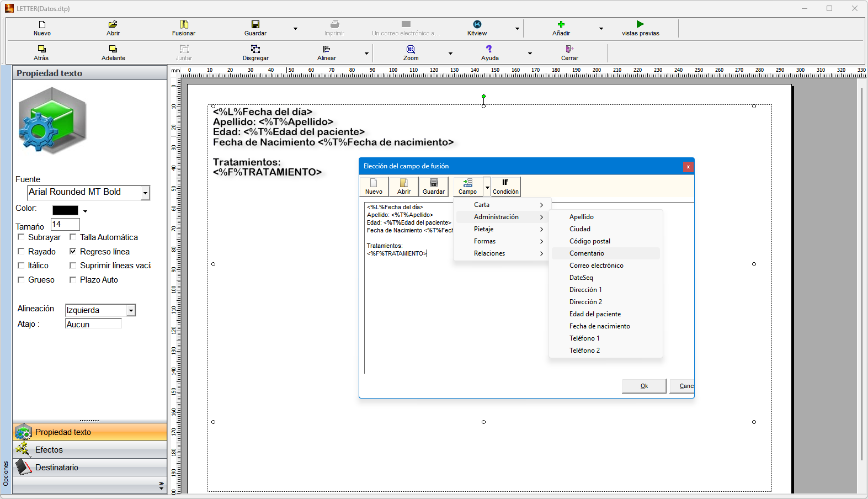Screen dimensions: 868x499
Task: Toggle the Itálico checkbox
Action: pos(22,266)
